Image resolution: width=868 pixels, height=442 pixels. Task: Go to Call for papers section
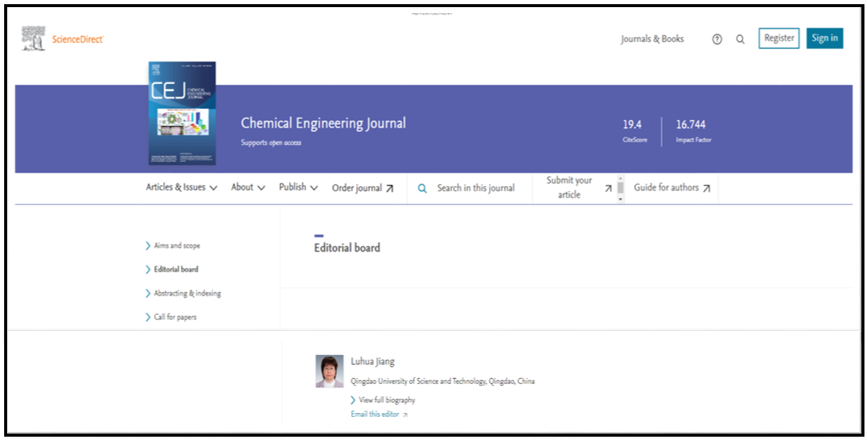pyautogui.click(x=175, y=317)
